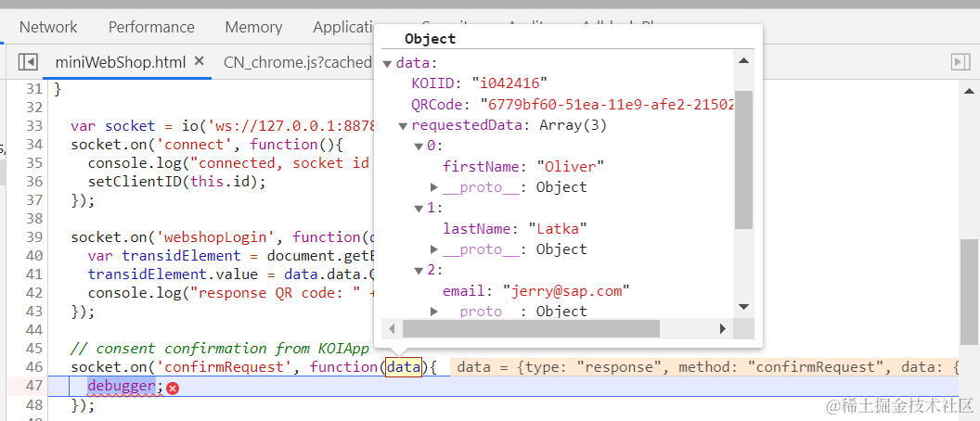Click the popup horizontal scrollbar thumb
Viewport: 980px width, 421px height.
[x=531, y=328]
